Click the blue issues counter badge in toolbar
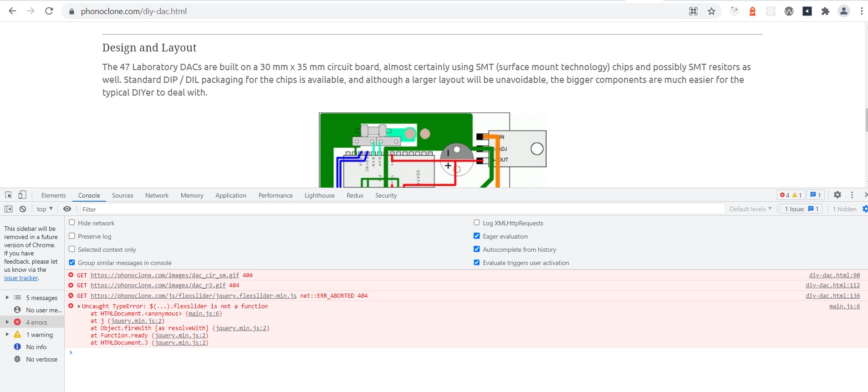Viewport: 868px width, 392px height. pyautogui.click(x=816, y=195)
